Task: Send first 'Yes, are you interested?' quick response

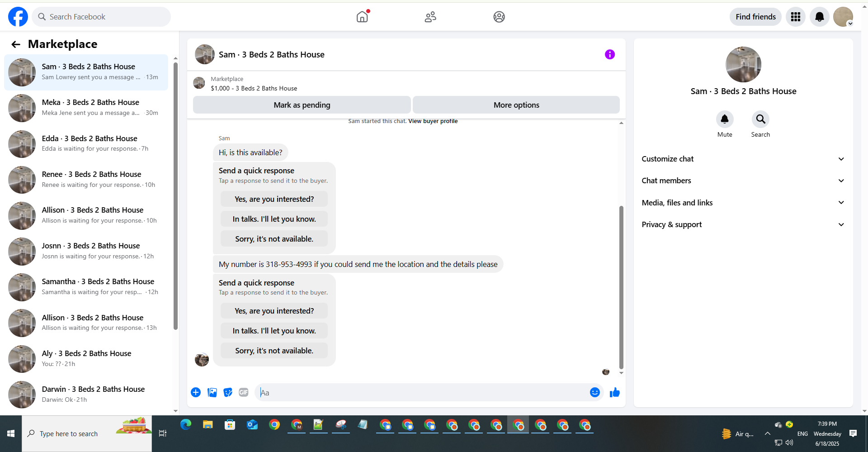Action: coord(274,199)
